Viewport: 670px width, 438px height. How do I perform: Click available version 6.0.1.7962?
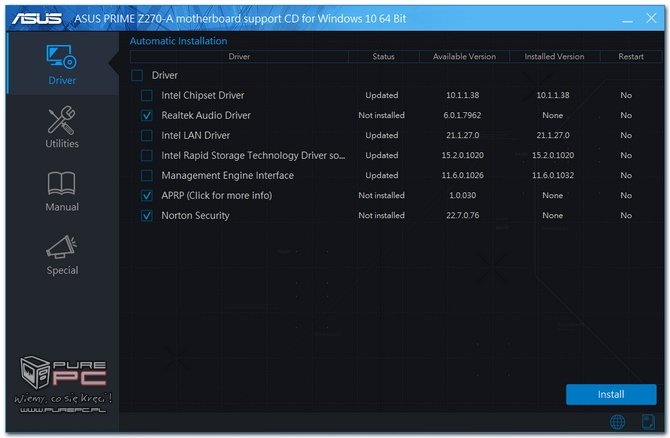click(462, 115)
